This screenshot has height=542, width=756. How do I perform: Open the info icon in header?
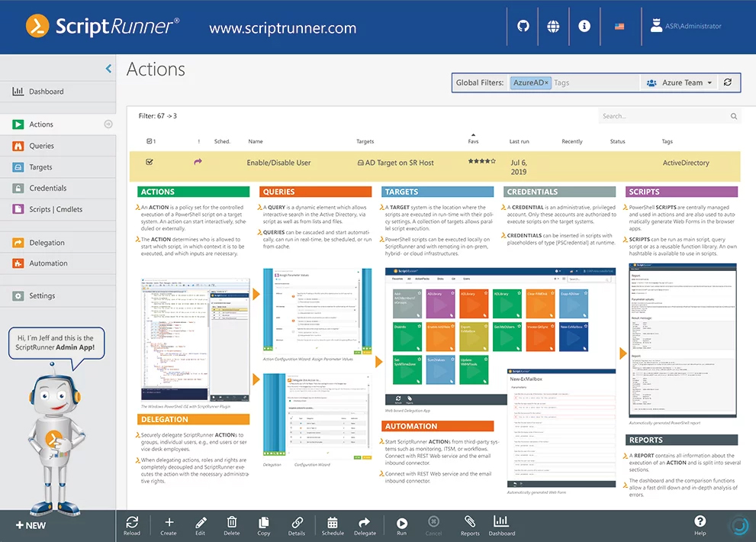[584, 26]
